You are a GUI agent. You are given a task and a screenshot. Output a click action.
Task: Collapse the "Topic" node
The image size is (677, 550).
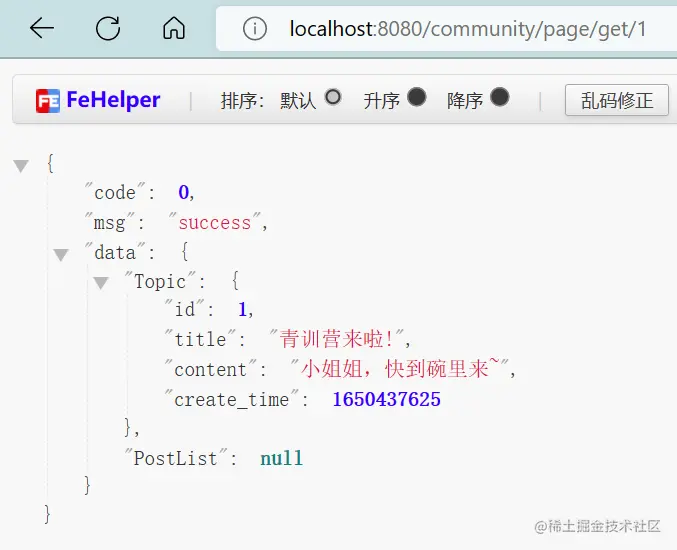click(x=101, y=283)
